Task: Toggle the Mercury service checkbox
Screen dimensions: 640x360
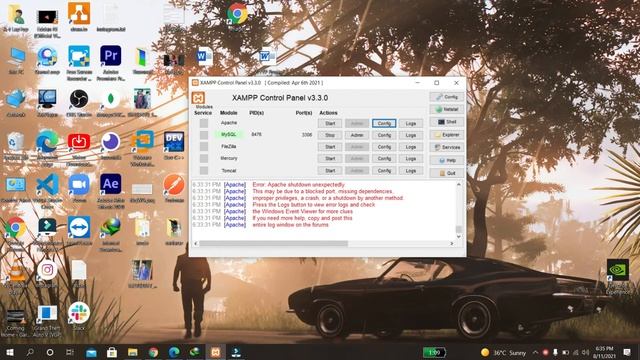Action: [204, 158]
